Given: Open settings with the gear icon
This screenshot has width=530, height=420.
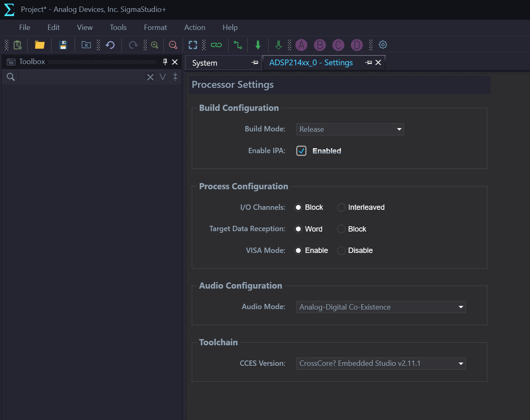Looking at the screenshot, I should coord(383,45).
